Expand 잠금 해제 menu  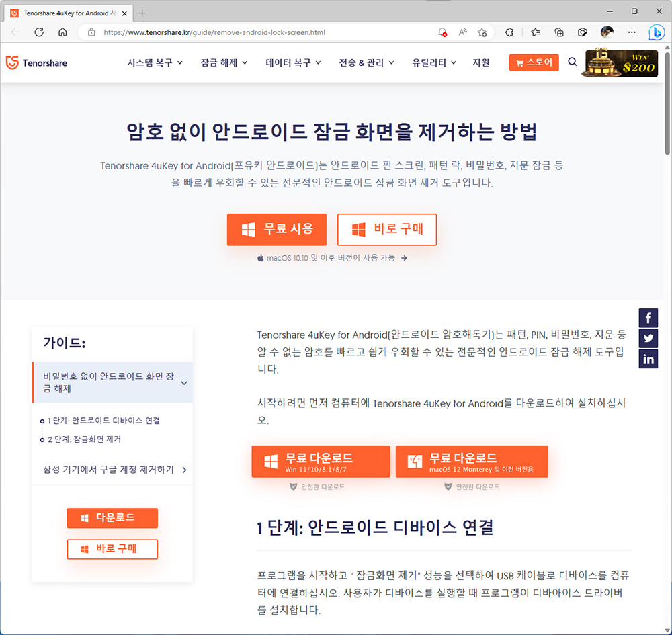(x=224, y=62)
